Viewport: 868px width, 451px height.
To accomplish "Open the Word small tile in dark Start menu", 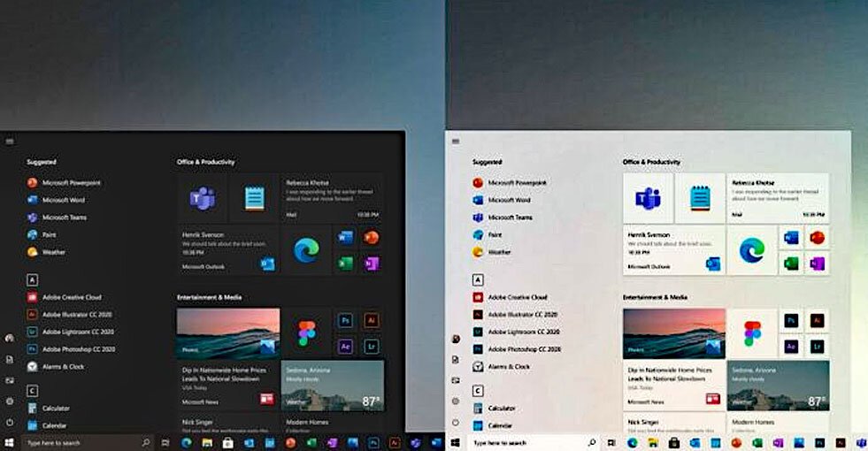I will click(345, 237).
